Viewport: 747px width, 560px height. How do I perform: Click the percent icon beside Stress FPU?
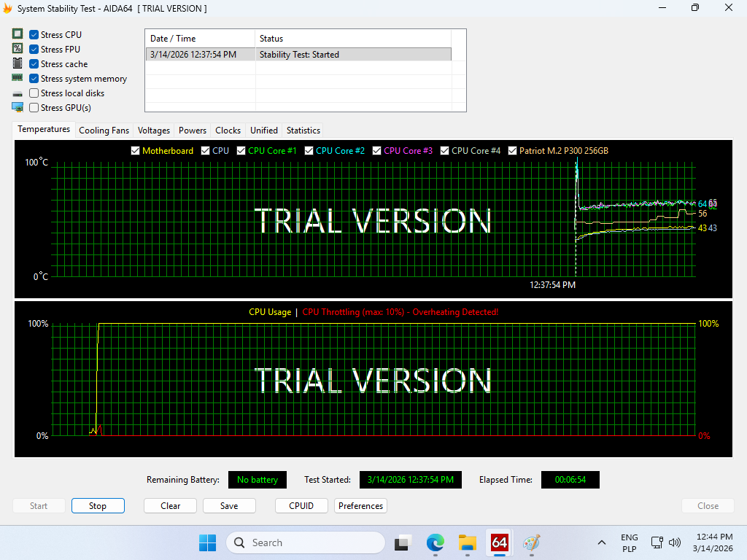point(18,49)
